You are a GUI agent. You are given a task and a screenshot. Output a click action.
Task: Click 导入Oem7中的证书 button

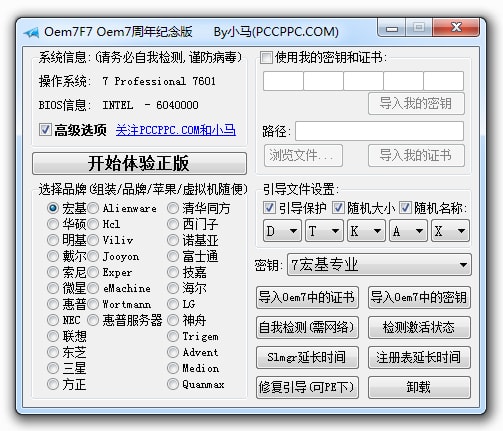pyautogui.click(x=307, y=297)
